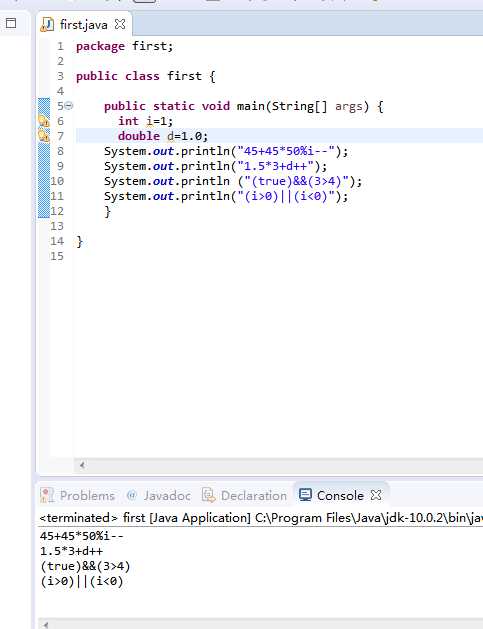
Task: Select the Console tab
Action: point(340,495)
